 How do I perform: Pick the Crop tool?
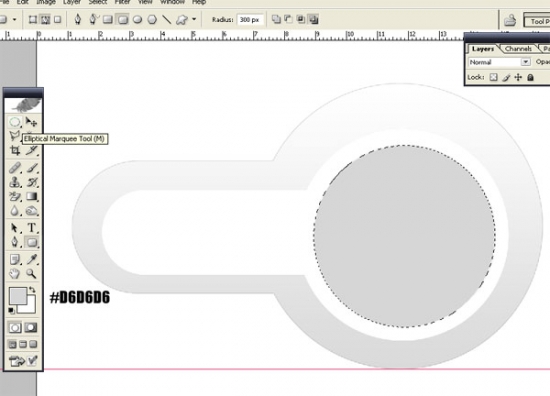15,150
